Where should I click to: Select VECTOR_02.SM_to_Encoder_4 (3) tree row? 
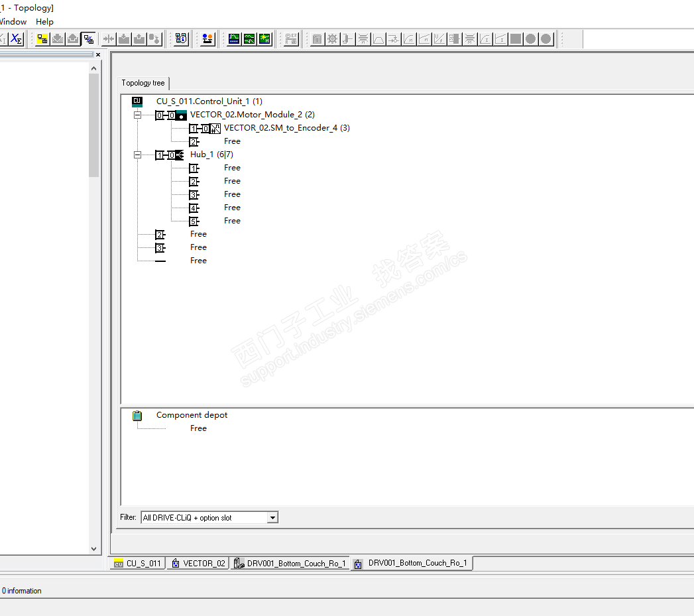[287, 128]
